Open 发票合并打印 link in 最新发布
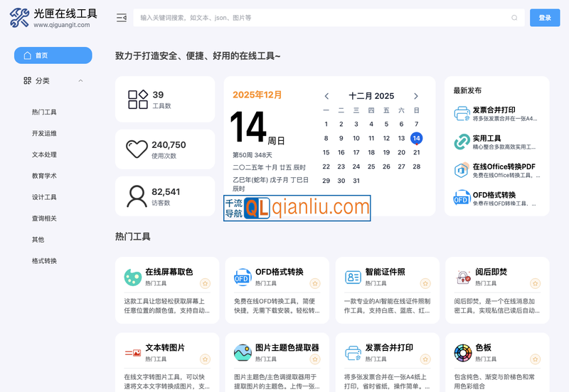The width and height of the screenshot is (569, 392). pos(494,110)
